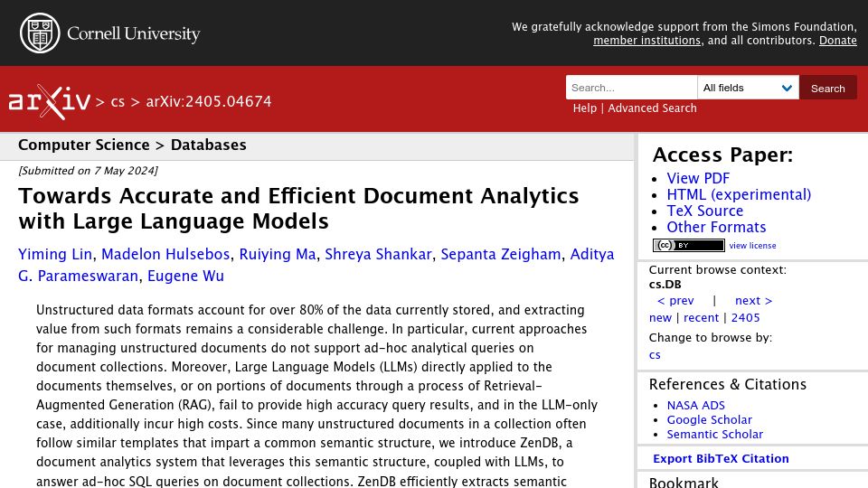Screen dimensions: 868x488
Task: Open Other Formats link
Action: [716, 227]
